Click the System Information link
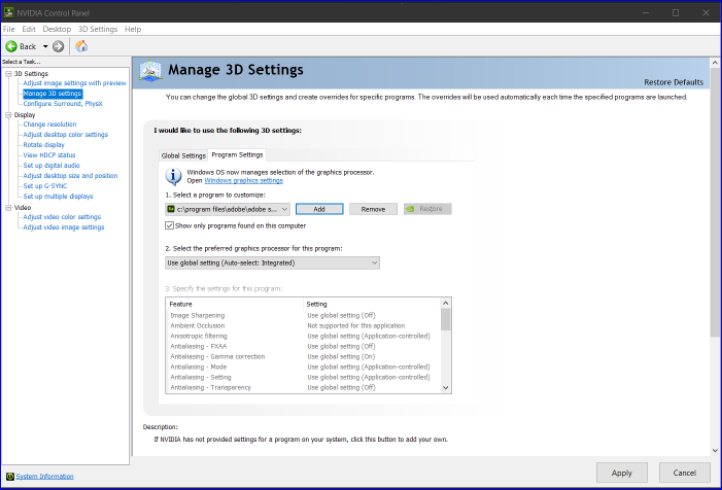Viewport: 722px width, 490px height. 45,476
